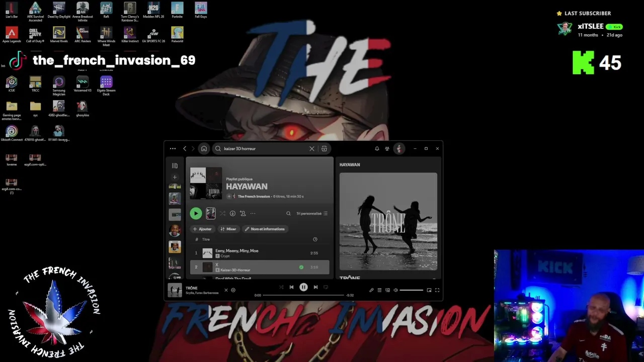Viewport: 644px width, 362px height.
Task: Open the Elgato Stream Deck desktop shortcut
Action: point(106,85)
